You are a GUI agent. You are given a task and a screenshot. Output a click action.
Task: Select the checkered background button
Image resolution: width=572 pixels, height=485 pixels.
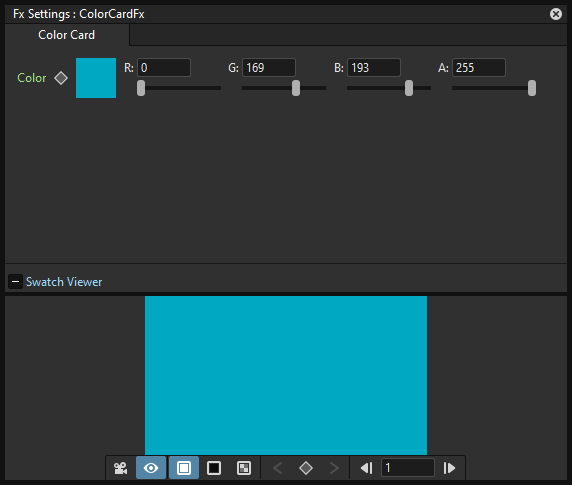pos(244,468)
